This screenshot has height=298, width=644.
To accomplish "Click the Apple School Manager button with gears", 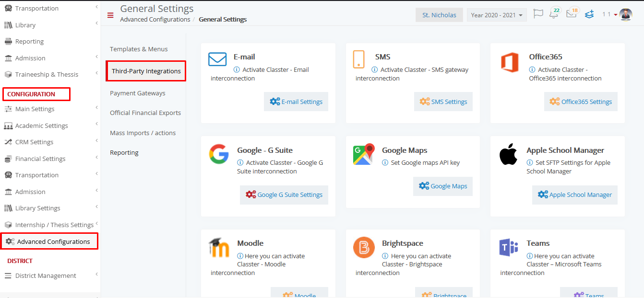I will pyautogui.click(x=575, y=195).
